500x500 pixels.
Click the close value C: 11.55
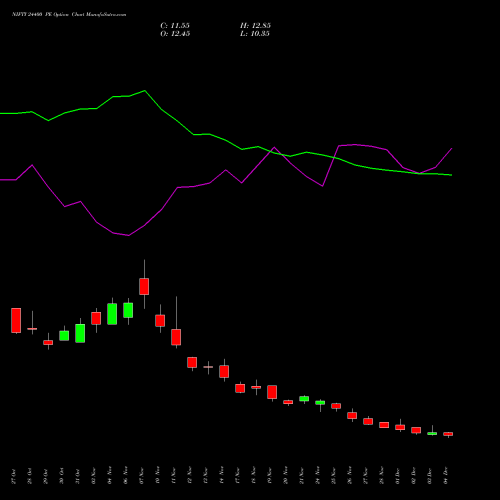[x=175, y=26]
